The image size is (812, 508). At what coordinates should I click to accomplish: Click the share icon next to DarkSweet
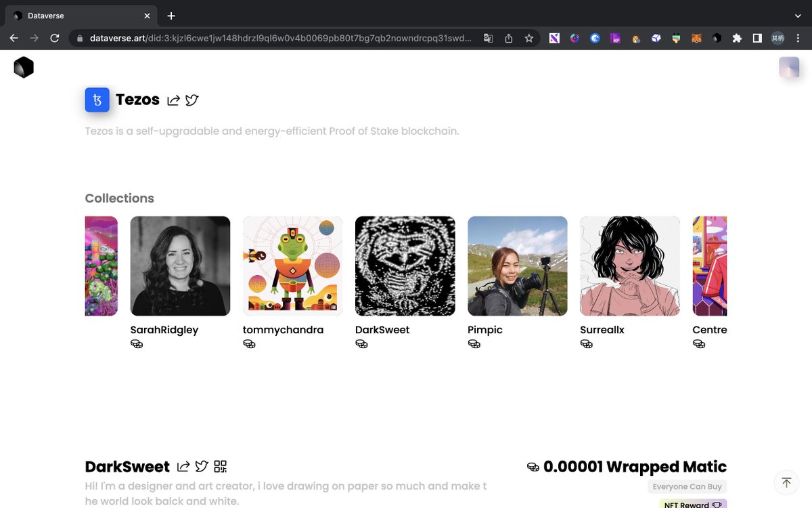183,466
